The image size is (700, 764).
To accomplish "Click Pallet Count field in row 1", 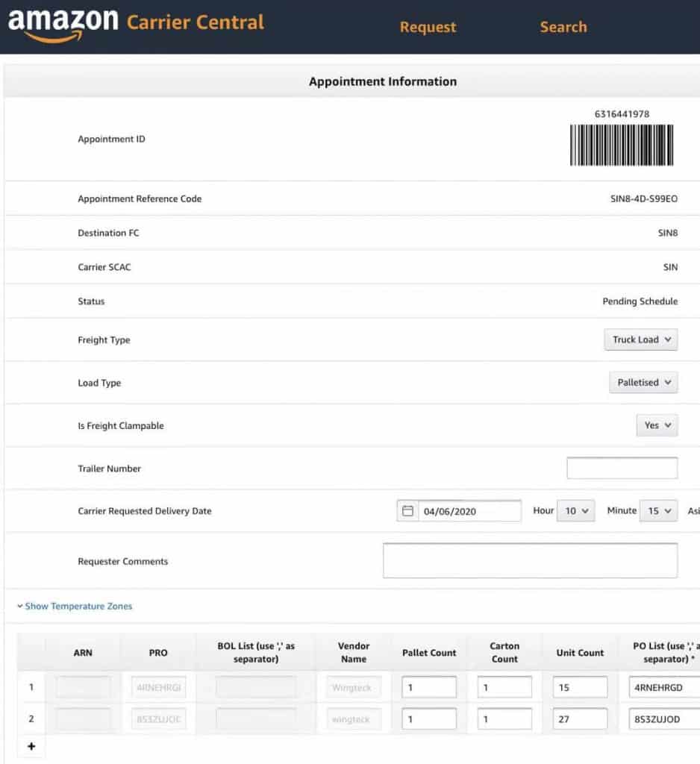I will (429, 687).
